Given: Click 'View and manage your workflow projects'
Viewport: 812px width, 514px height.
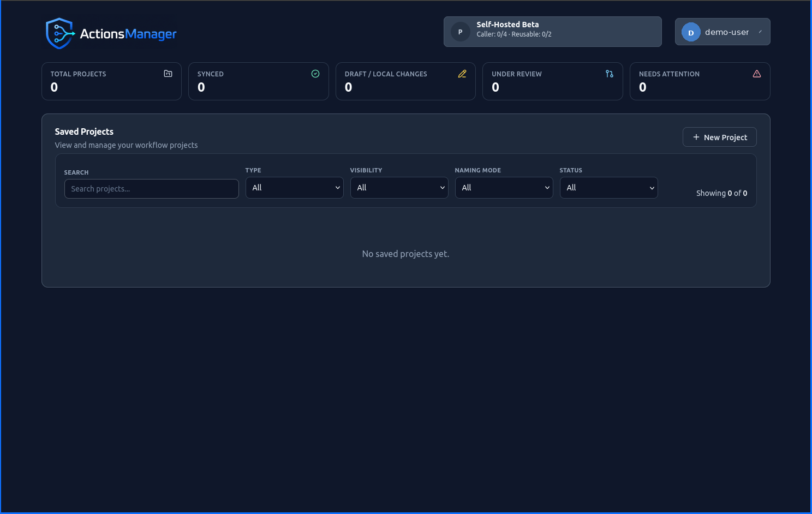Looking at the screenshot, I should 126,145.
